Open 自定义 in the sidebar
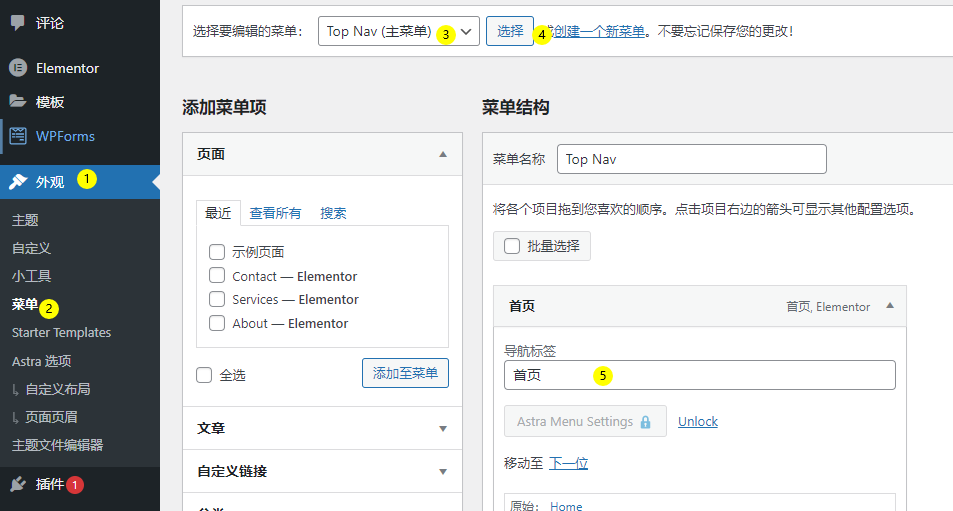This screenshot has height=511, width=953. coord(32,248)
